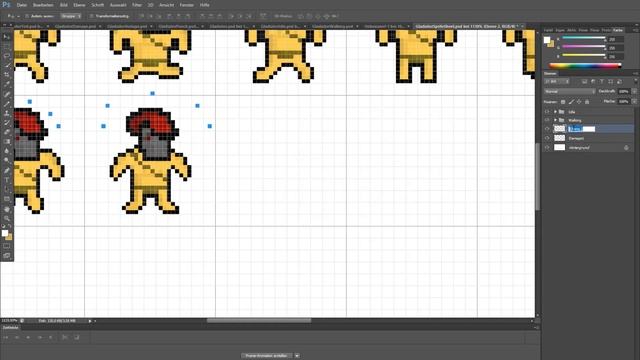Image resolution: width=640 pixels, height=360 pixels.
Task: Open the Ebene menu
Action: click(79, 5)
